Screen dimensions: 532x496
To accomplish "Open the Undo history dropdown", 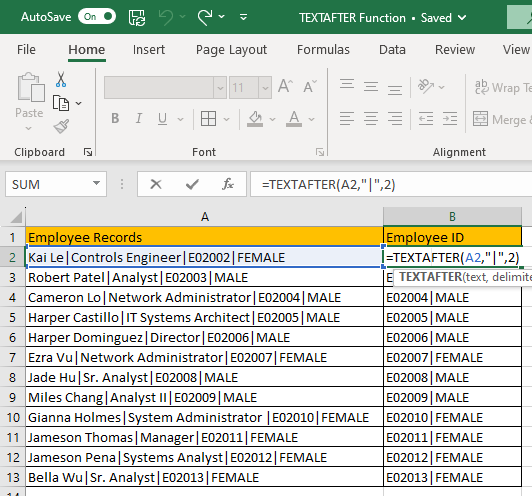I will click(x=183, y=17).
